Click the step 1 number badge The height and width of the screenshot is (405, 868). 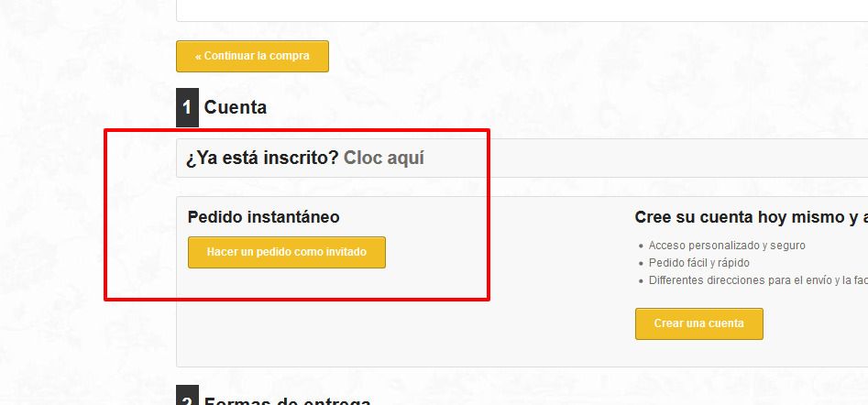point(187,107)
